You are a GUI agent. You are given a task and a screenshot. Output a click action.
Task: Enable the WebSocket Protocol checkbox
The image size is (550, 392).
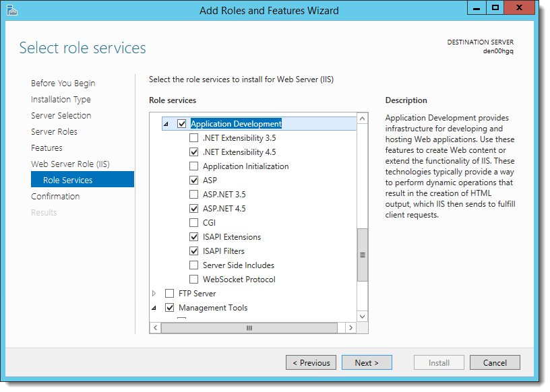(193, 279)
